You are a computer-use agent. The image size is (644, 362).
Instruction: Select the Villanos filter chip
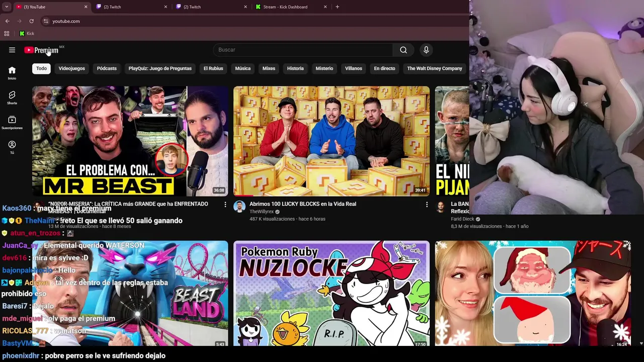click(x=354, y=68)
